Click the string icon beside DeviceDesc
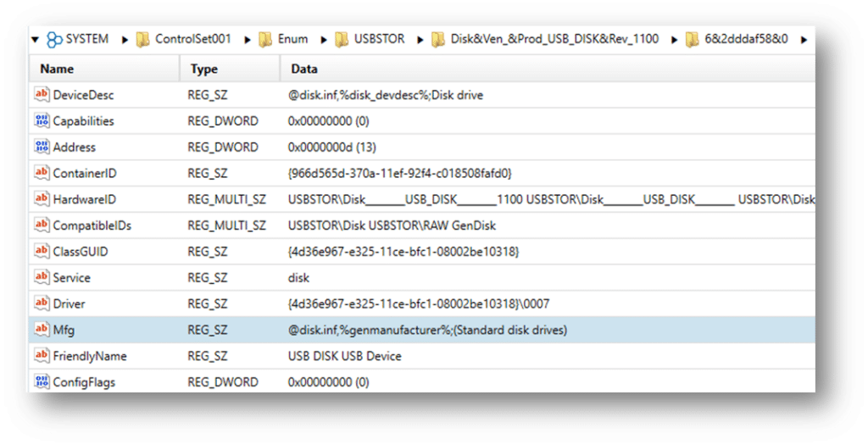Screen dimensions: 868x445 tap(42, 95)
